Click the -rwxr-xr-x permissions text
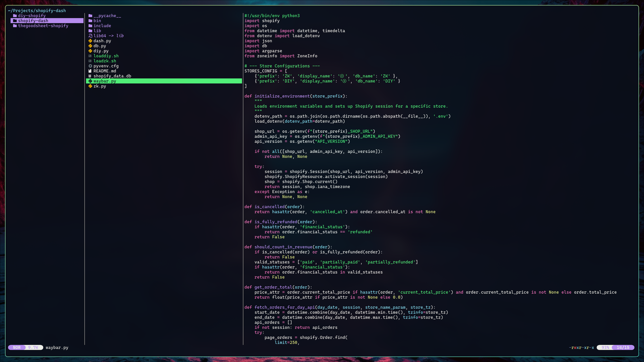Screen dimensions: 644x362 tap(581, 348)
